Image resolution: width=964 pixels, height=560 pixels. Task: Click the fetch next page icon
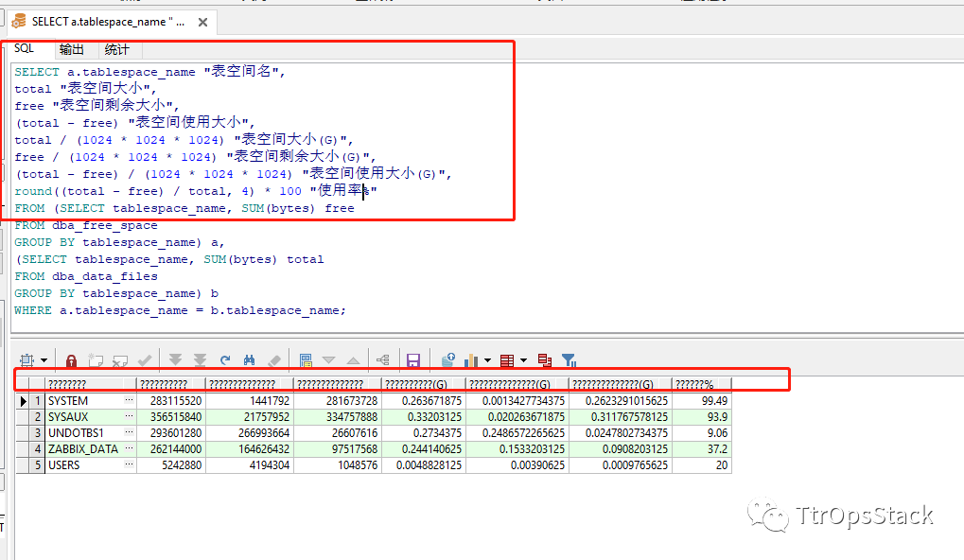(176, 360)
